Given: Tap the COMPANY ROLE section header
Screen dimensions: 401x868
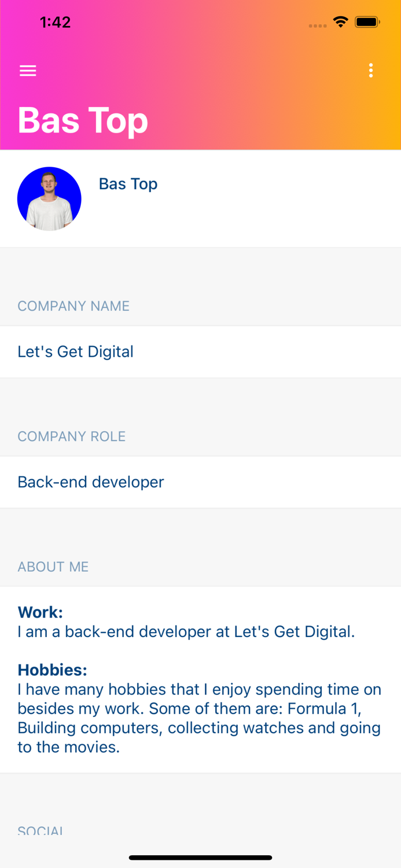Looking at the screenshot, I should coord(72,436).
